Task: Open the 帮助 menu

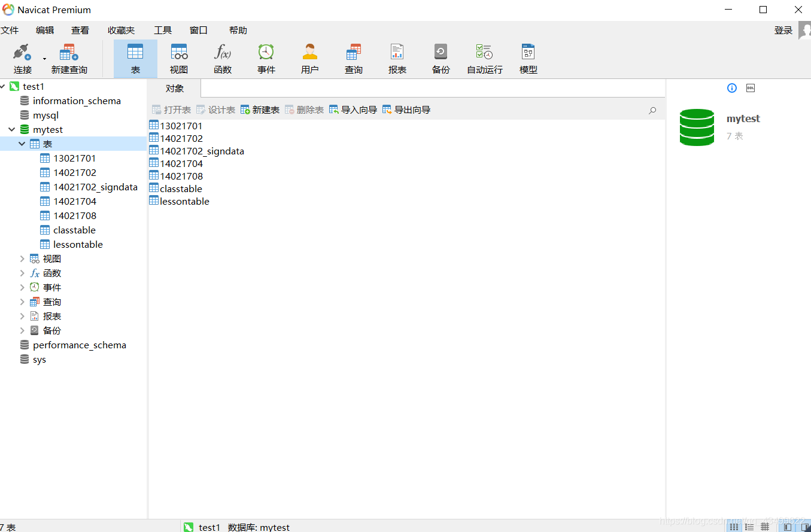Action: tap(238, 31)
